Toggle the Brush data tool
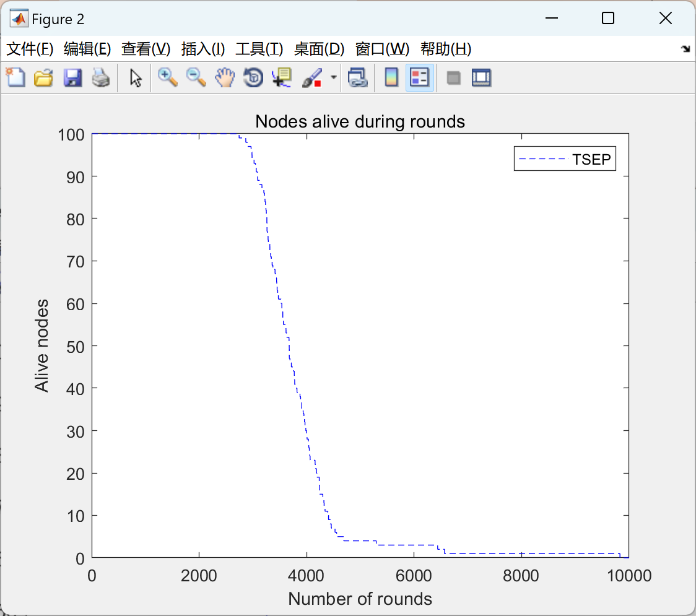 coord(311,77)
